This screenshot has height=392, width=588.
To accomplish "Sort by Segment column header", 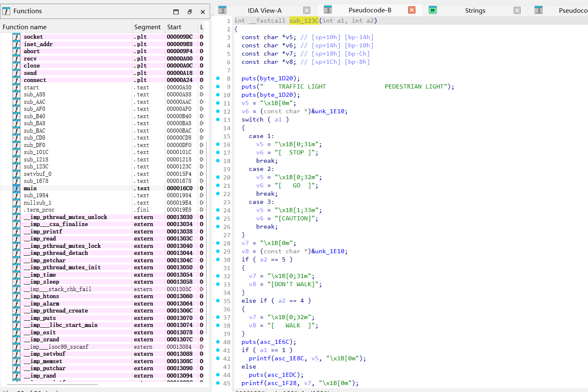I will (x=147, y=27).
